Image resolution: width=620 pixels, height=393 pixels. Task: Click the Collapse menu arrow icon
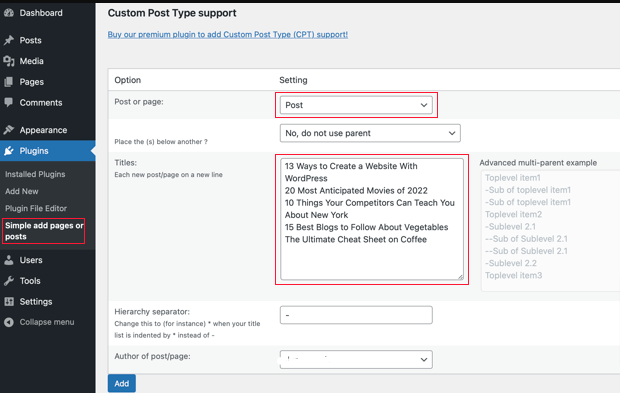point(9,322)
